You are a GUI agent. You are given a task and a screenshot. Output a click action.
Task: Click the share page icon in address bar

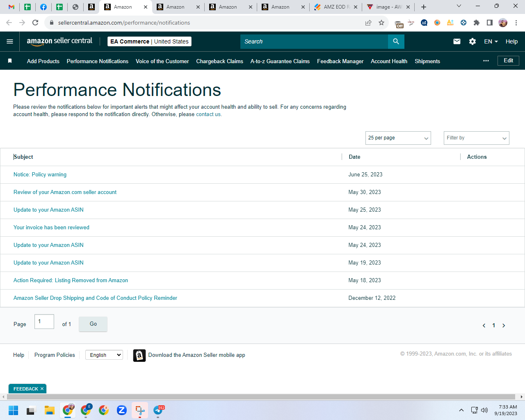(368, 23)
